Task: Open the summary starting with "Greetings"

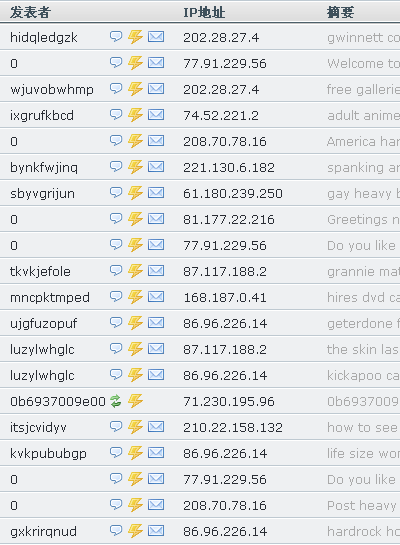Action: pos(363,220)
